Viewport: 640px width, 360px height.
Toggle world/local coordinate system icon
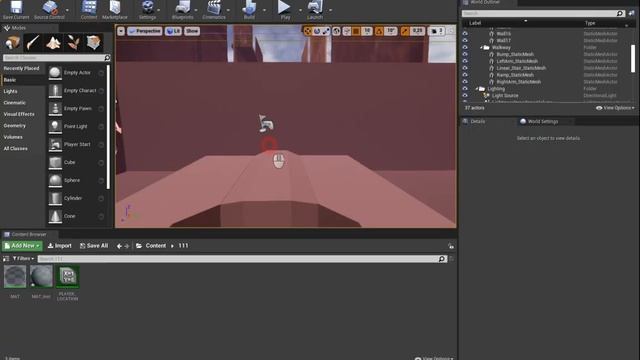(x=336, y=31)
